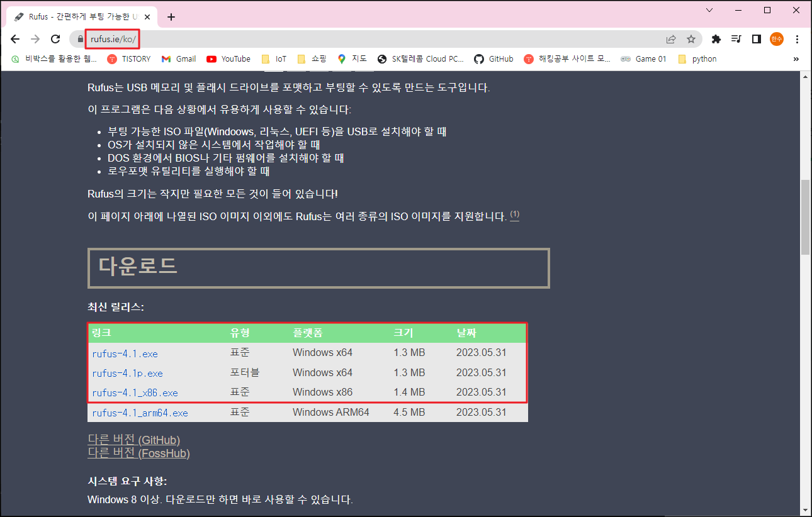Click the 유형 column header
The height and width of the screenshot is (517, 812).
click(x=240, y=333)
